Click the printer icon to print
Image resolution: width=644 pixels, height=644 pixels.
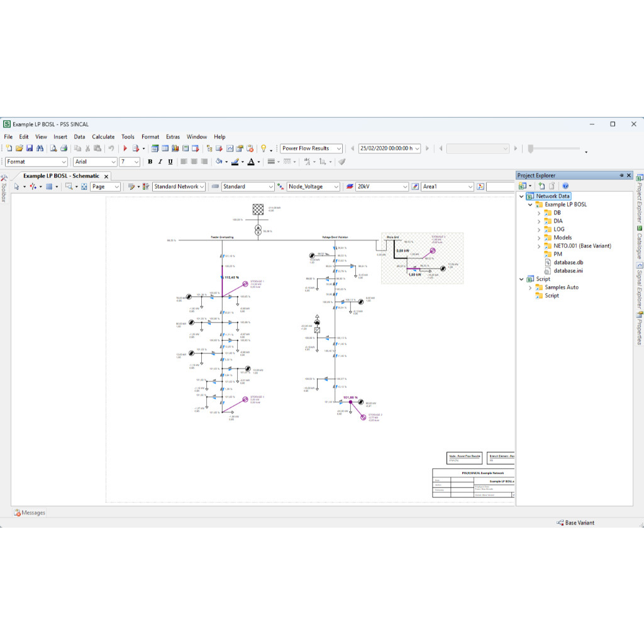coord(64,148)
